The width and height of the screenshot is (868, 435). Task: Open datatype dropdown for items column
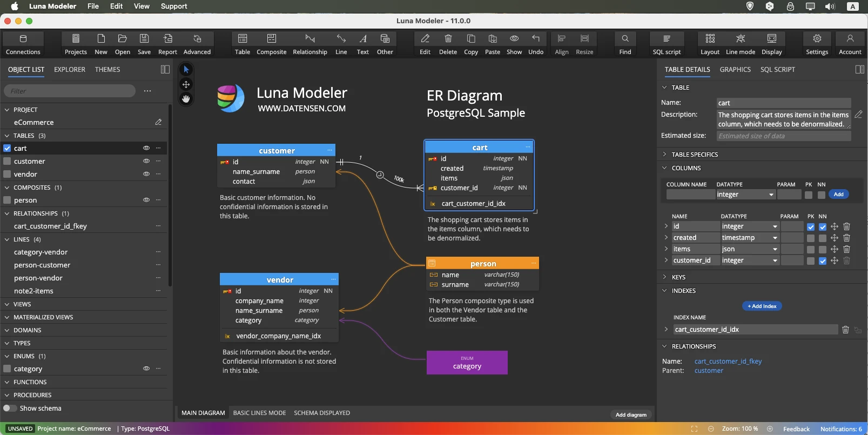(750, 249)
